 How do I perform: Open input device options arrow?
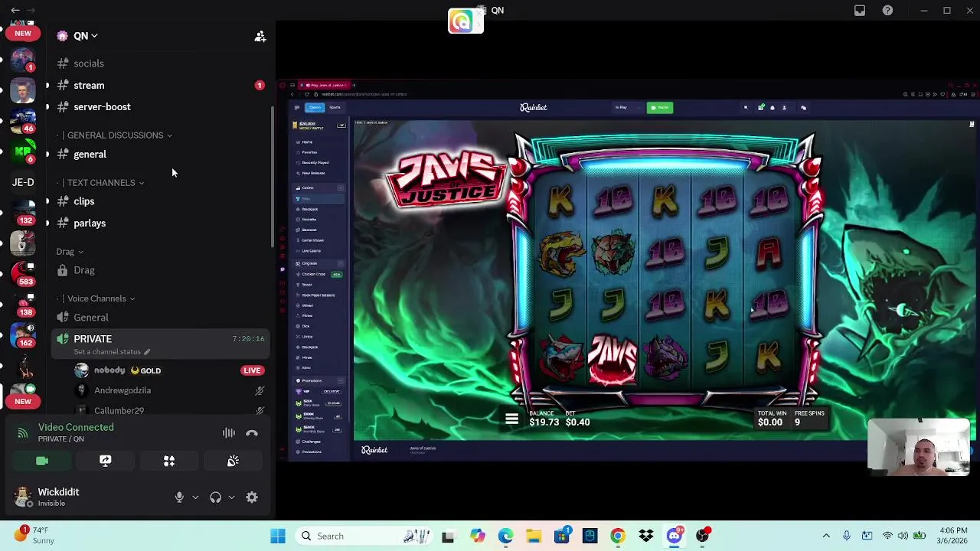click(x=195, y=497)
